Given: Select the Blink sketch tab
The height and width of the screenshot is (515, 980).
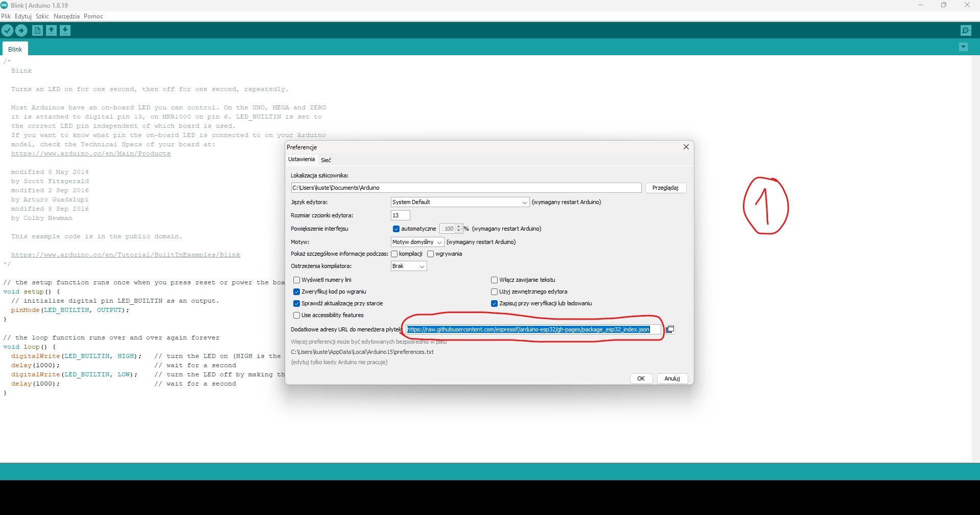Looking at the screenshot, I should 15,49.
